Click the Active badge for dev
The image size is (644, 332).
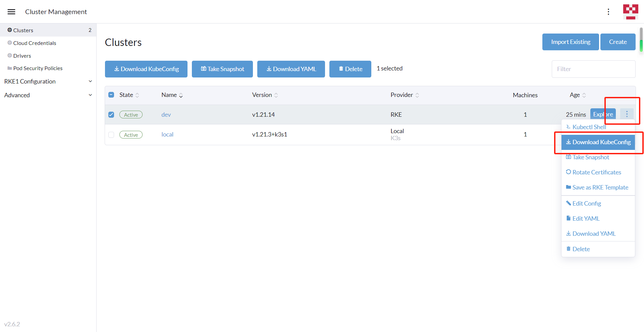tap(131, 115)
